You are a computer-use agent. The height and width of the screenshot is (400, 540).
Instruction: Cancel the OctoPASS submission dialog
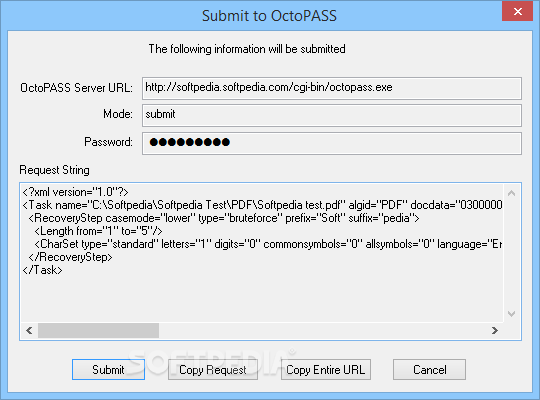429,370
